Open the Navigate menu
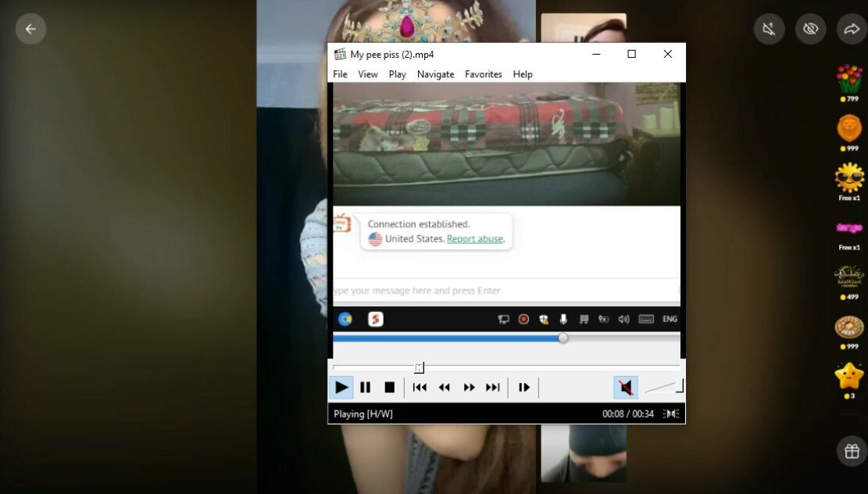 (x=435, y=74)
